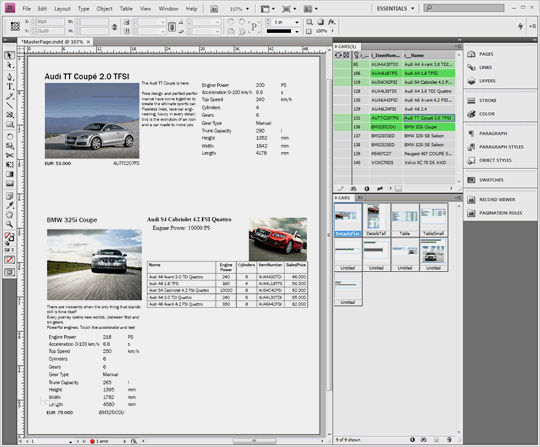
Task: Select the Audi A4 1.8 TFSI row
Action: [395, 73]
